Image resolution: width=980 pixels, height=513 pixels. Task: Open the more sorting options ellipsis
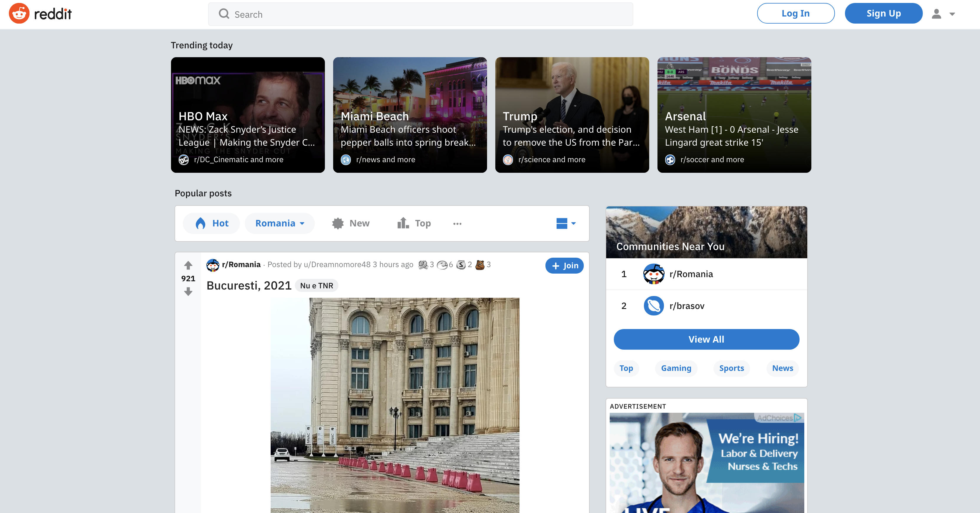click(x=457, y=224)
